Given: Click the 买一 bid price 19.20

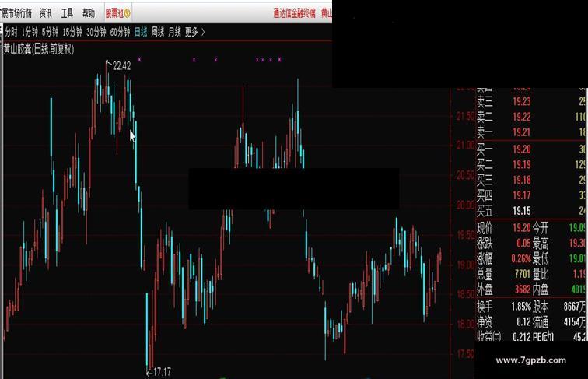Looking at the screenshot, I should [x=522, y=149].
